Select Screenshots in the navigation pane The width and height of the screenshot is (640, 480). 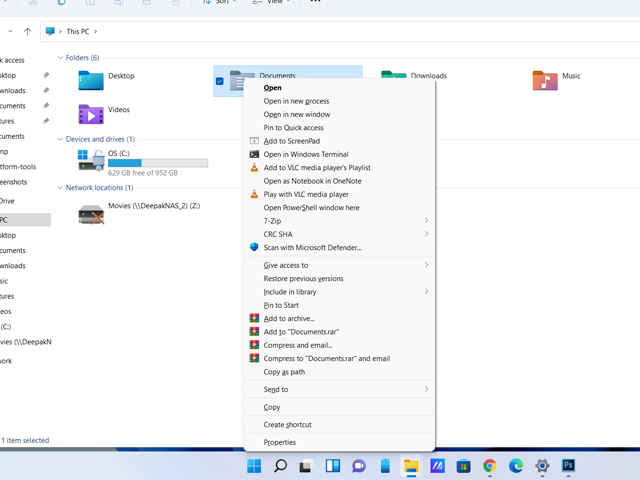(13, 182)
